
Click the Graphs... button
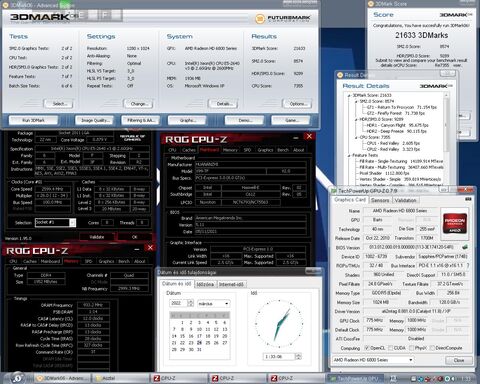pyautogui.click(x=188, y=120)
